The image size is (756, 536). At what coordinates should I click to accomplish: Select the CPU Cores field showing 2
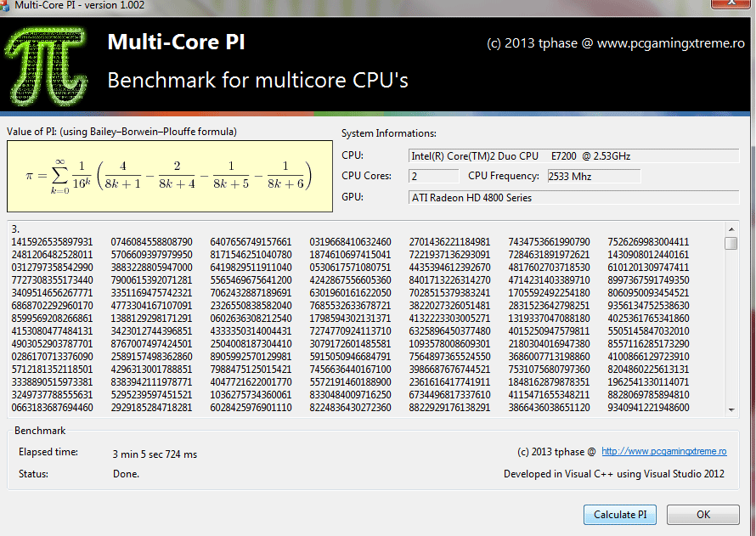(x=433, y=176)
